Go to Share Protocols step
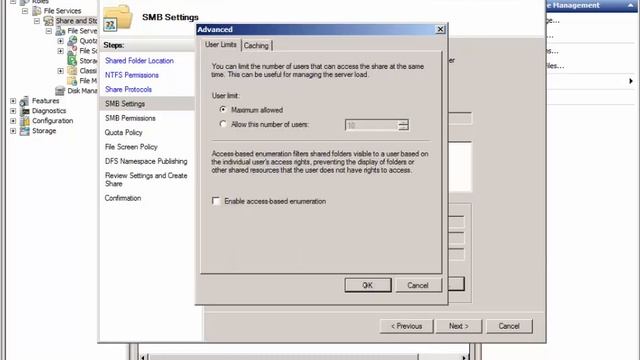The image size is (640, 360). (x=128, y=89)
